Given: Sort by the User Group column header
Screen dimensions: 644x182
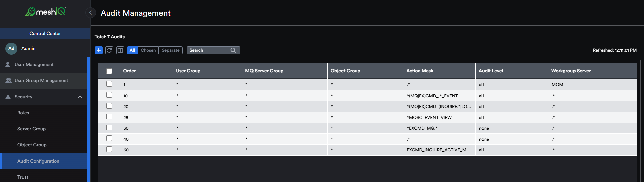Looking at the screenshot, I should click(207, 71).
